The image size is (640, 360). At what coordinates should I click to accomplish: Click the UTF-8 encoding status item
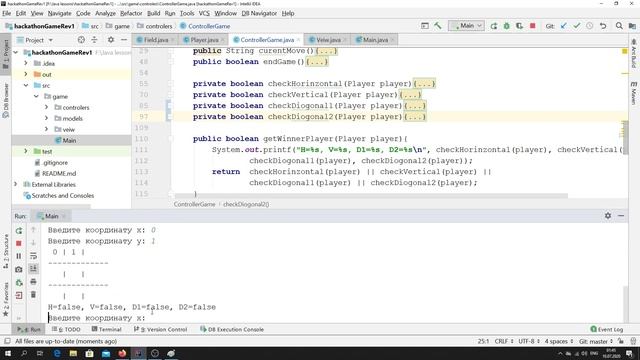529,341
